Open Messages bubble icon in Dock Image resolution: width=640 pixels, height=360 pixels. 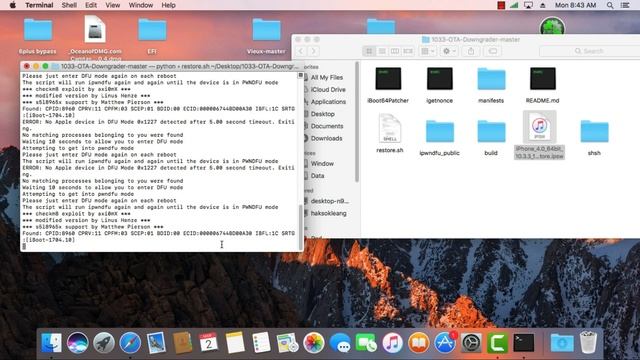point(340,342)
